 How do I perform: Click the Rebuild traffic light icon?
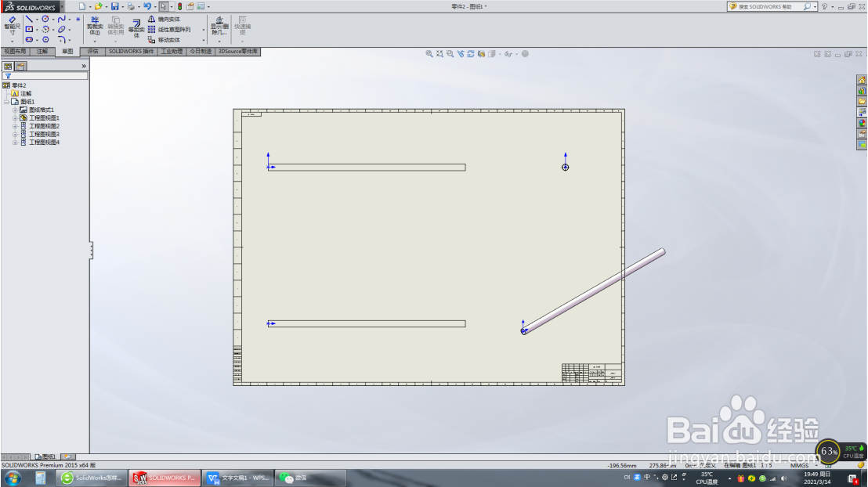(180, 6)
